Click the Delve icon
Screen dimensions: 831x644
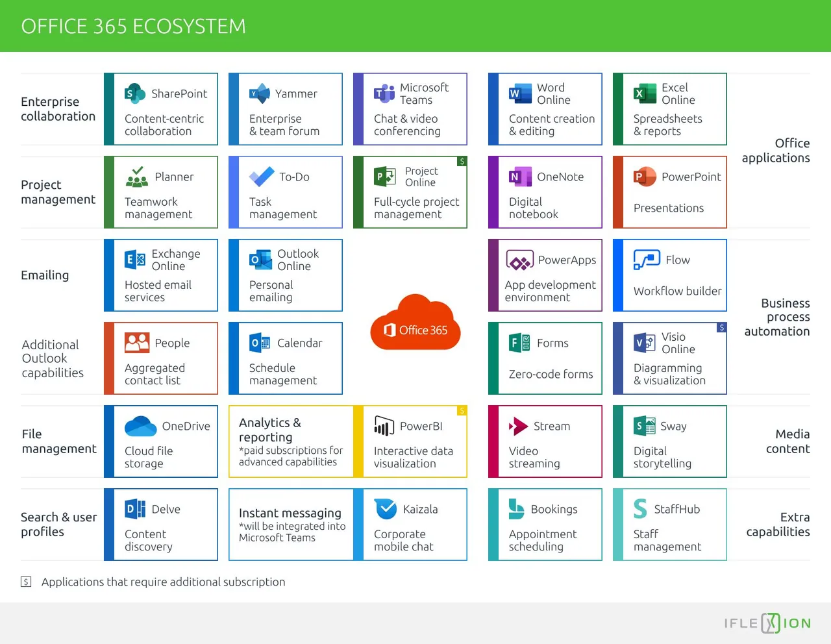coord(135,509)
